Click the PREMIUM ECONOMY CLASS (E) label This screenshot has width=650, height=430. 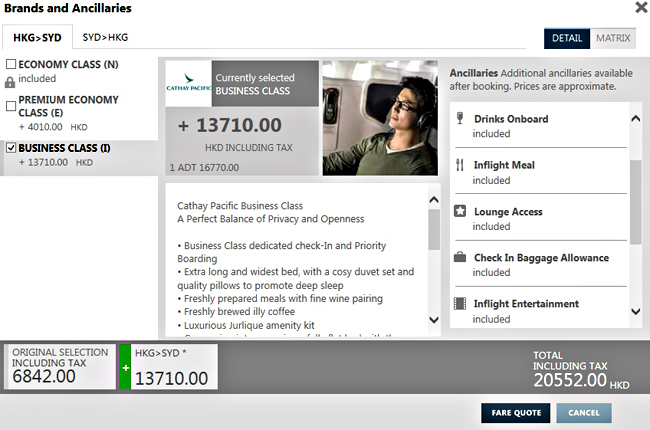(x=68, y=106)
